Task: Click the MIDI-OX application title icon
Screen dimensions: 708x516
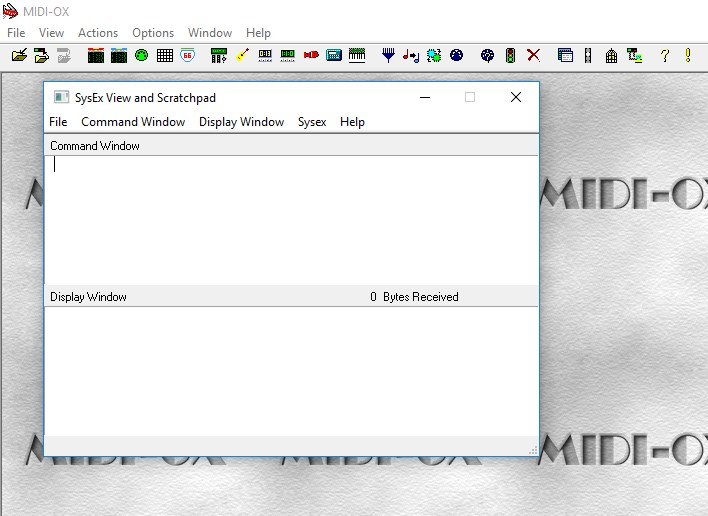Action: point(10,11)
